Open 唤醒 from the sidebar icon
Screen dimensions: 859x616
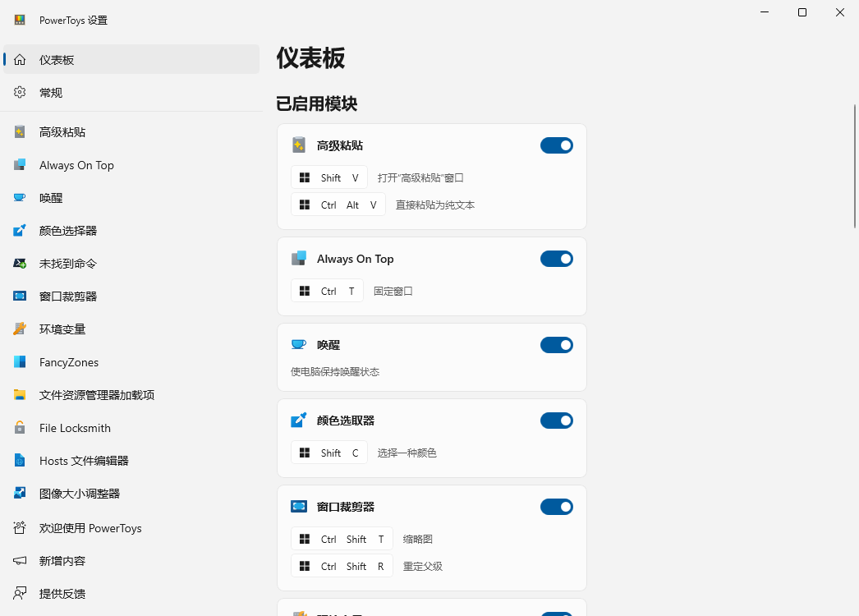click(20, 198)
